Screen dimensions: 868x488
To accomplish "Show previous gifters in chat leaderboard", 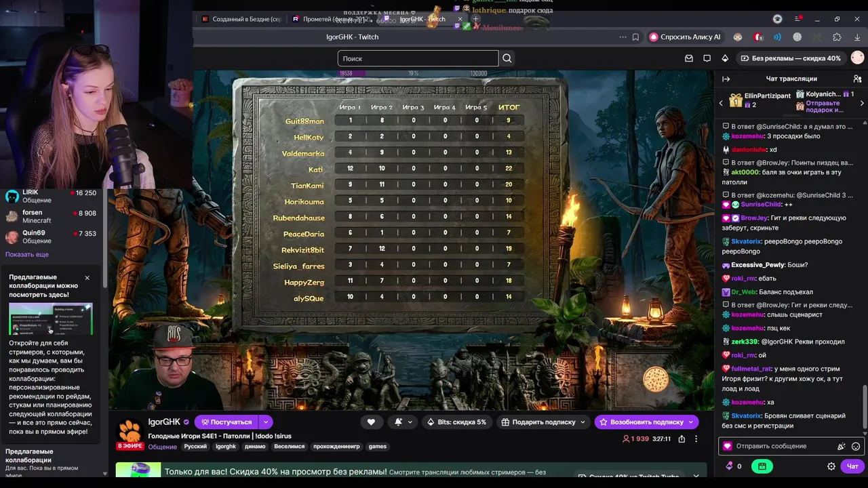I will pyautogui.click(x=721, y=103).
